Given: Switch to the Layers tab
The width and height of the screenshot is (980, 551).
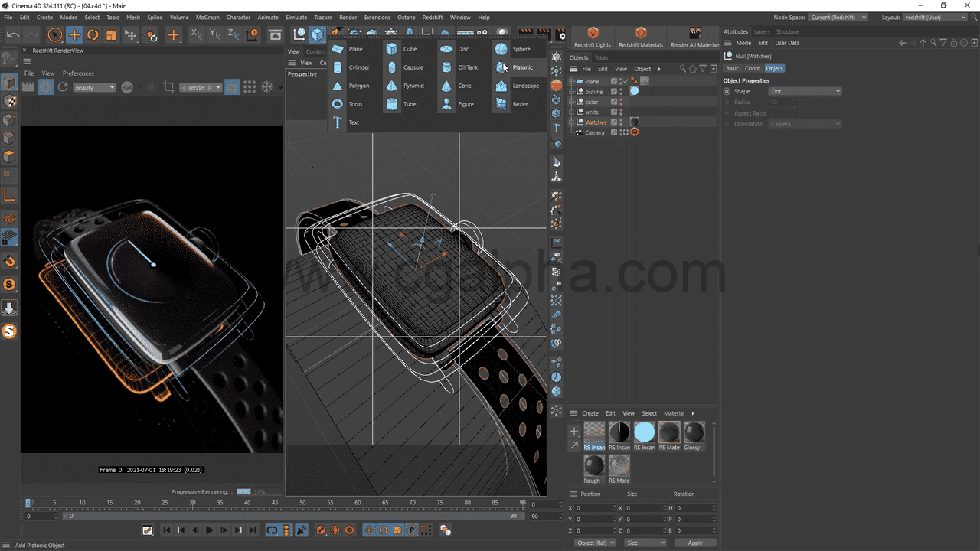Looking at the screenshot, I should (x=762, y=31).
